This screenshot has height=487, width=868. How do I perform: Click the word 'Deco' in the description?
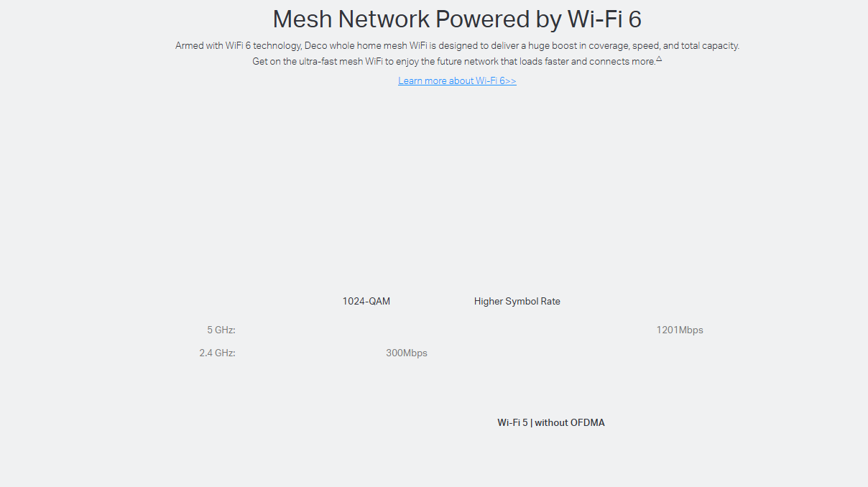click(315, 46)
